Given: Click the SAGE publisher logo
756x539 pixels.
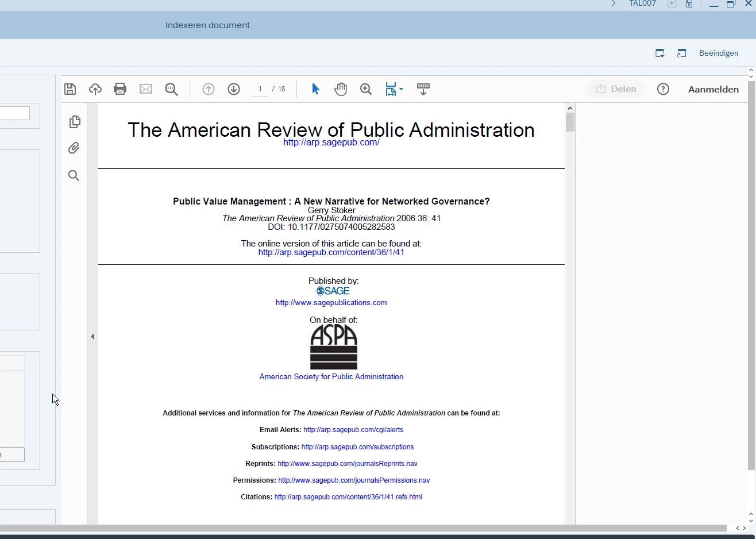Looking at the screenshot, I should [x=333, y=291].
